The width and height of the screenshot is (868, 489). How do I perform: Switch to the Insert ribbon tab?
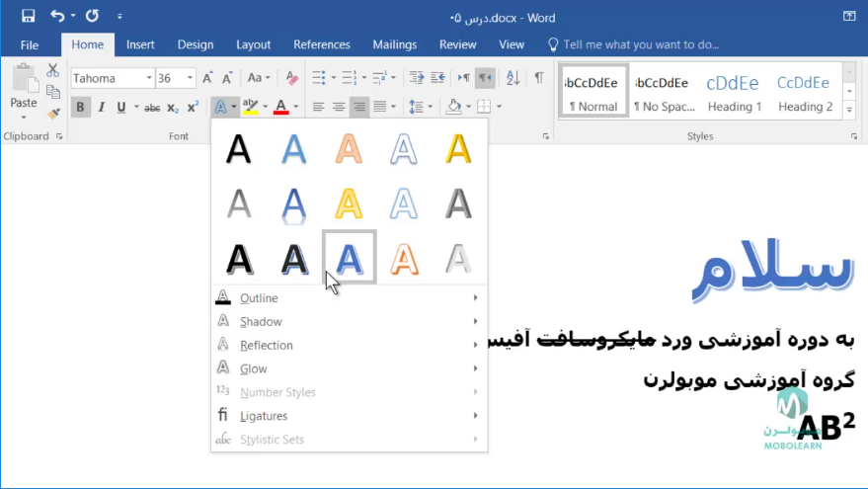(140, 44)
